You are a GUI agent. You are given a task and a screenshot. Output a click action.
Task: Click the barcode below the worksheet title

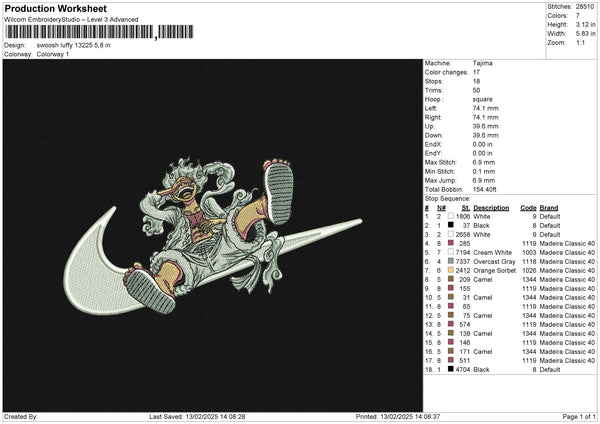78,33
